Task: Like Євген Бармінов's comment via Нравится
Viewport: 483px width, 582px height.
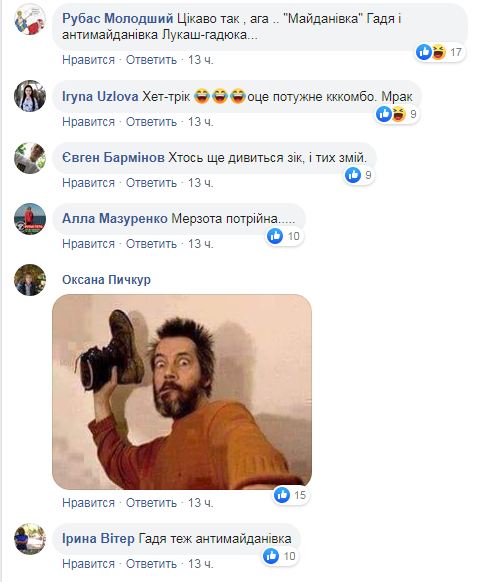Action: pos(88,183)
